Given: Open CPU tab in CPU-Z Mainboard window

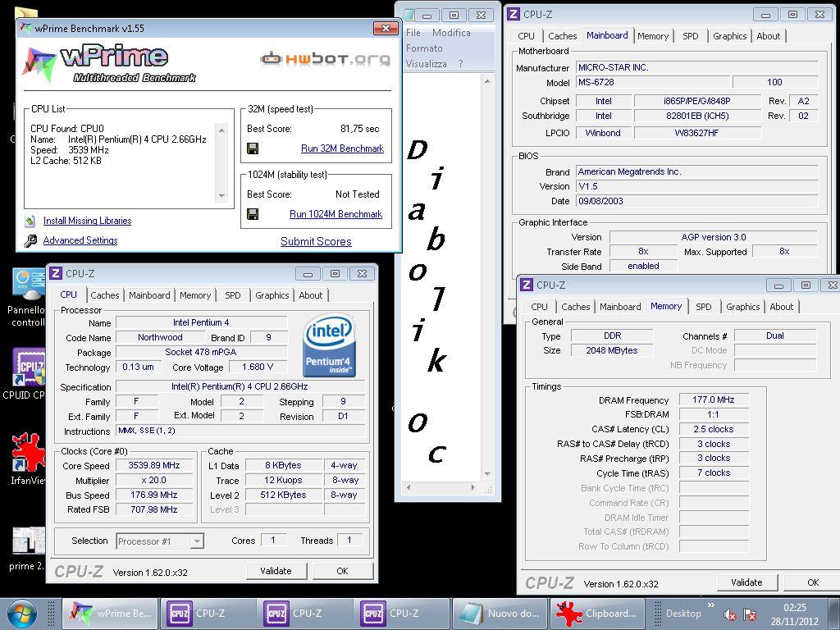Looking at the screenshot, I should (526, 36).
